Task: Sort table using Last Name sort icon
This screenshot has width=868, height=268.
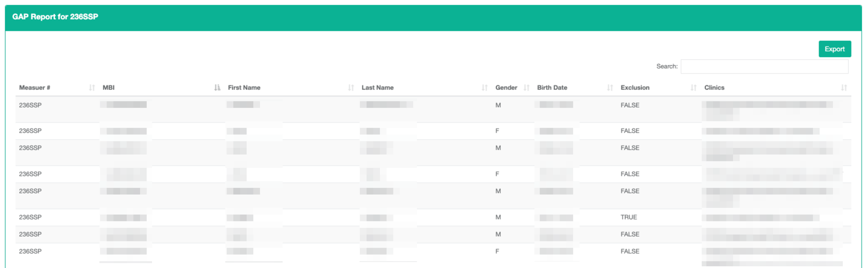Action: (x=485, y=88)
